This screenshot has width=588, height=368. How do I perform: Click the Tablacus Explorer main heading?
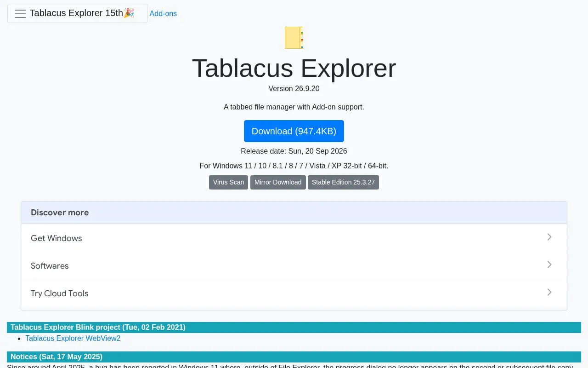click(x=294, y=68)
